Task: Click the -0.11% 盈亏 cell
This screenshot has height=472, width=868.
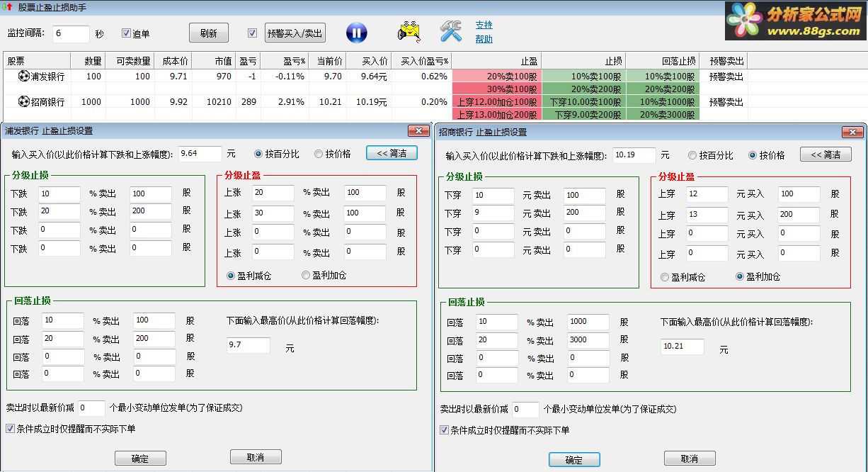Action: (286, 77)
